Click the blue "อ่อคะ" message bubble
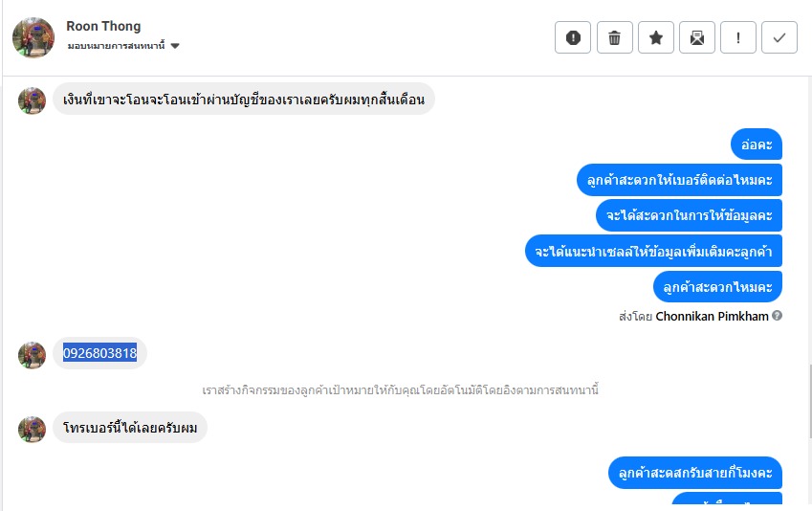The image size is (812, 511). (756, 144)
